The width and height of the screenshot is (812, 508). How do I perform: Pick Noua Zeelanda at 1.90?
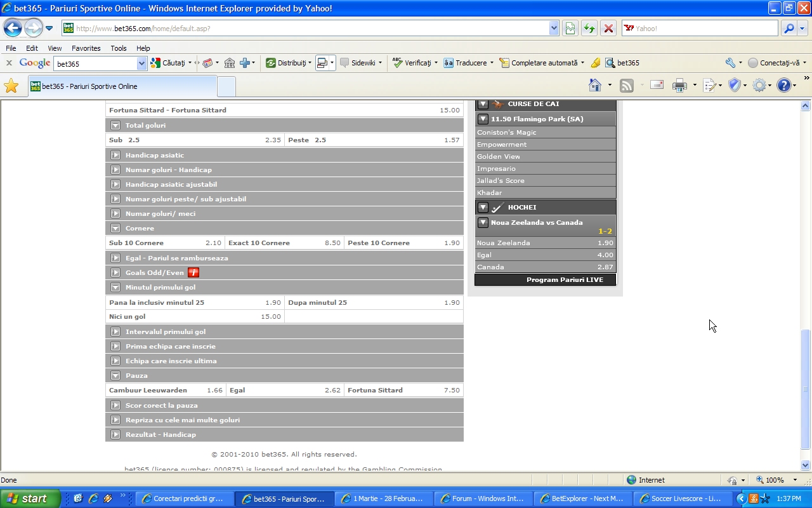pos(545,243)
